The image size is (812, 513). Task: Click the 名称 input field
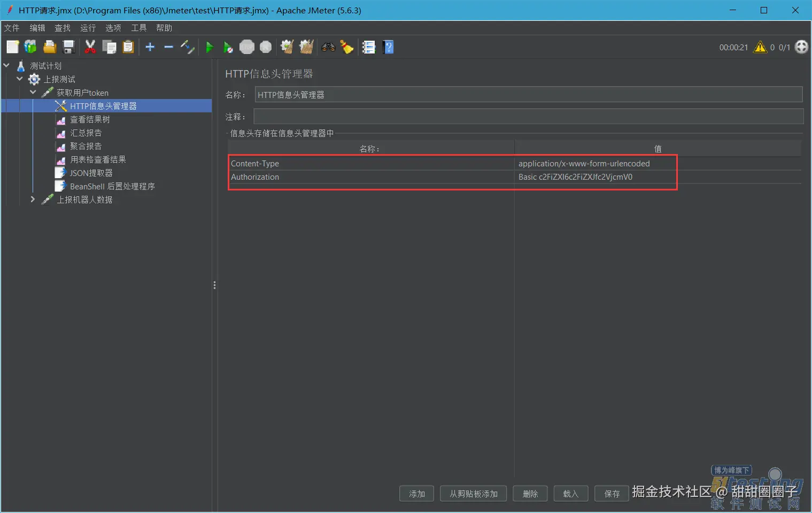(x=529, y=95)
